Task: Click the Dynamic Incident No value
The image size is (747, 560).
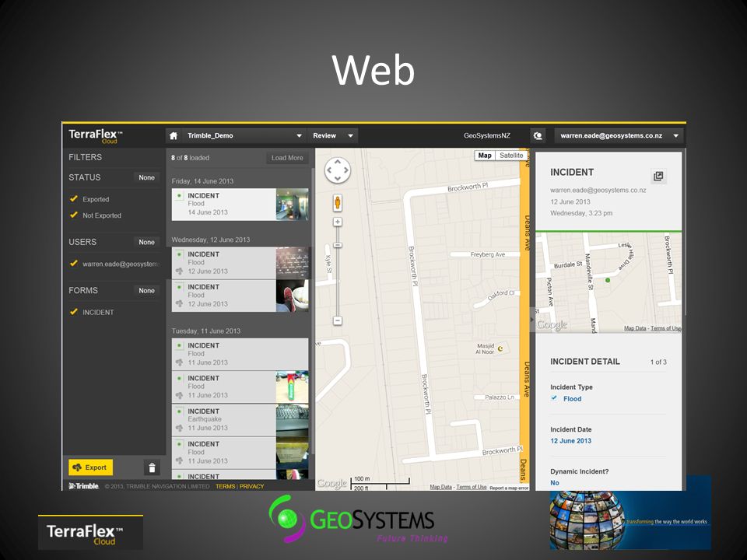Action: tap(555, 483)
